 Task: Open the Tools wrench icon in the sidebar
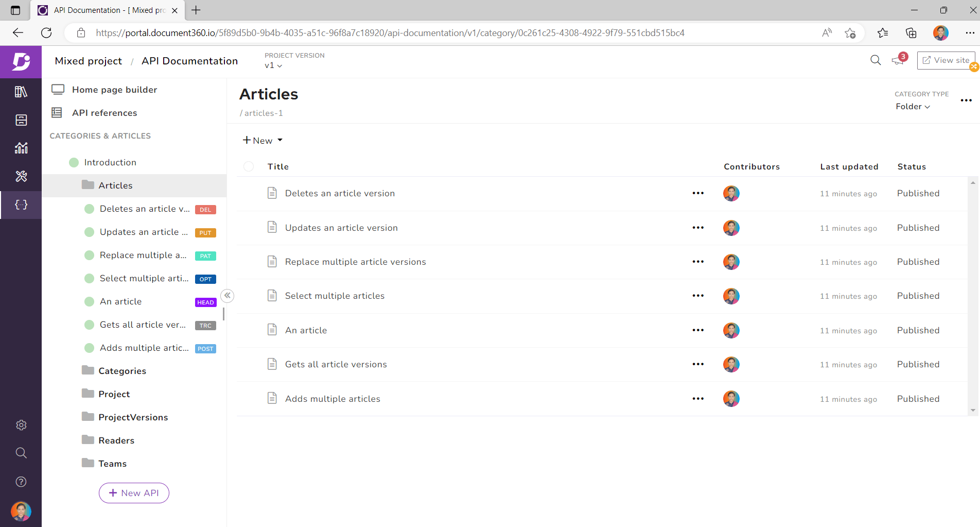click(21, 176)
